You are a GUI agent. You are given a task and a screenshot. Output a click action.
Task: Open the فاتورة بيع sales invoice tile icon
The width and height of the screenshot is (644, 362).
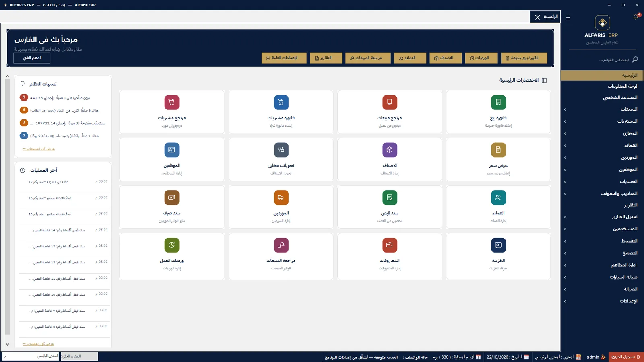click(498, 102)
